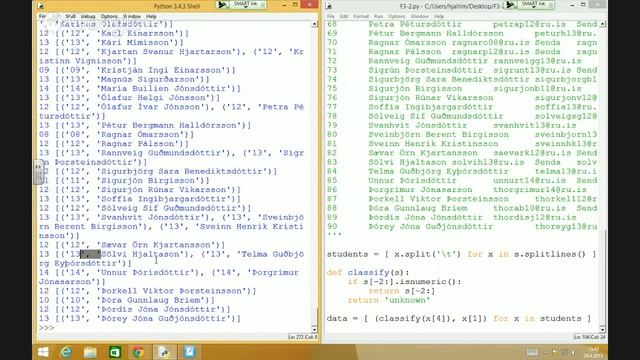This screenshot has height=360, width=640.
Task: Open the Options menu in Python Shell
Action: pos(109,16)
